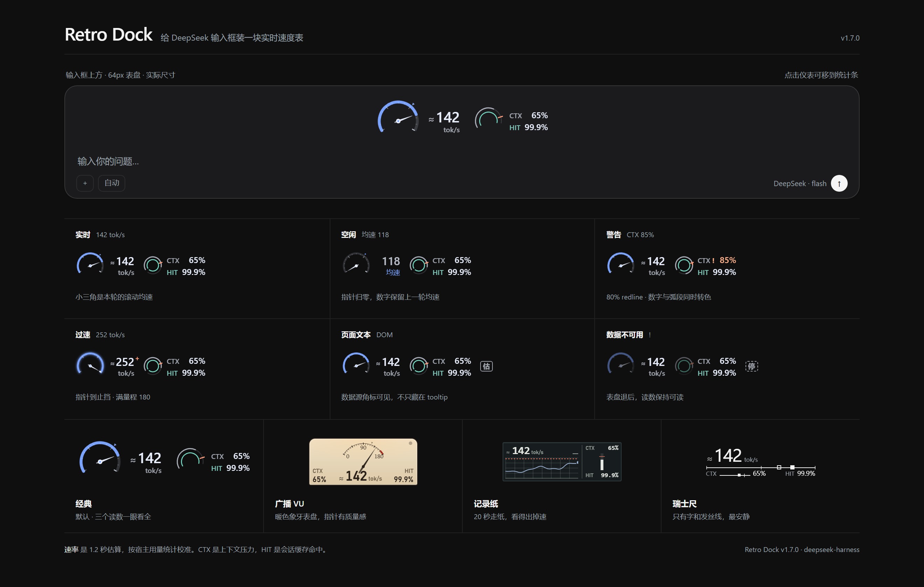
Task: Click the dashed 停 status badge
Action: pyautogui.click(x=751, y=366)
